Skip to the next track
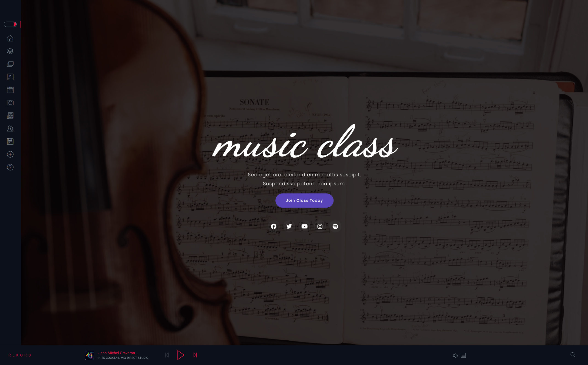The width and height of the screenshot is (588, 365). 195,355
